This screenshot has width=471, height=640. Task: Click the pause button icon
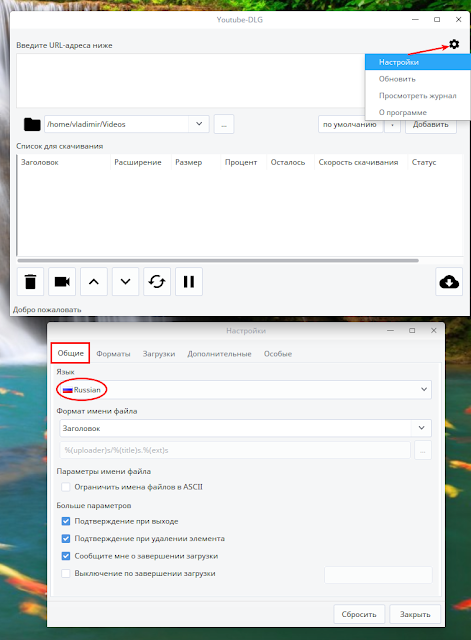coord(189,282)
